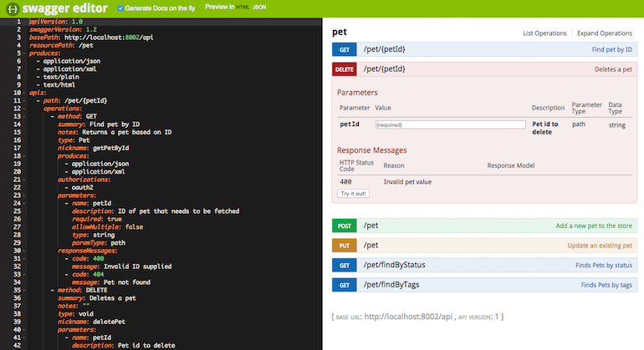Viewport: 644px width, 350px height.
Task: Click the nickname: deletePet line
Action: [x=92, y=322]
